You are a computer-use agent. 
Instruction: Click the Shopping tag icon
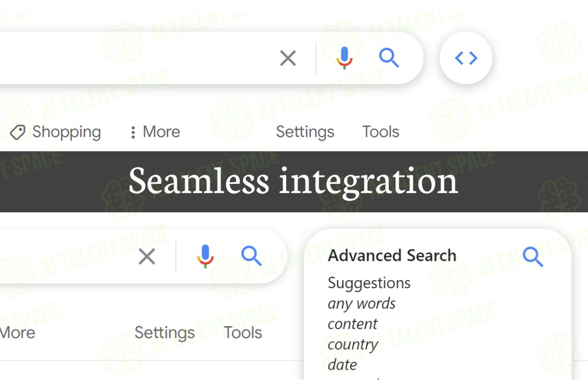tap(18, 132)
